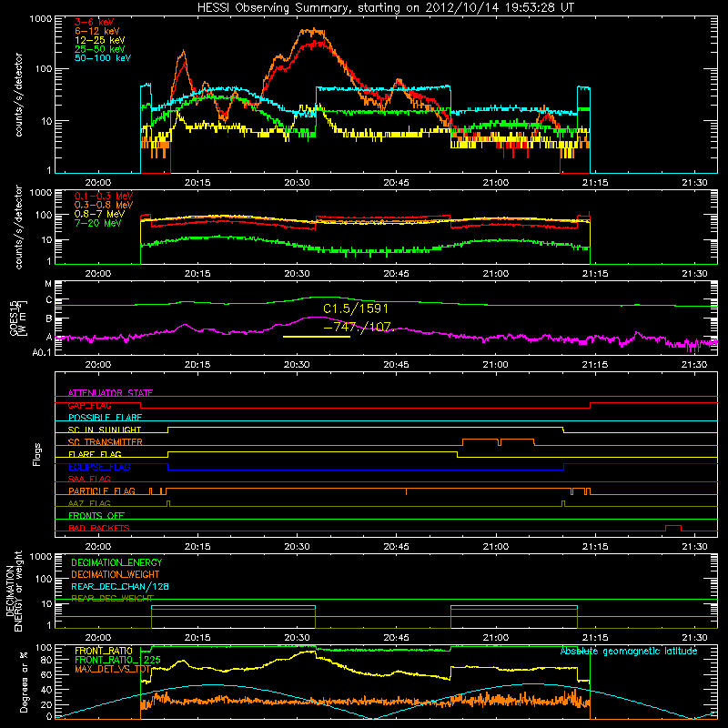Click the green FRONT_RATIO_1225 legend label
The width and height of the screenshot is (728, 728).
117,660
